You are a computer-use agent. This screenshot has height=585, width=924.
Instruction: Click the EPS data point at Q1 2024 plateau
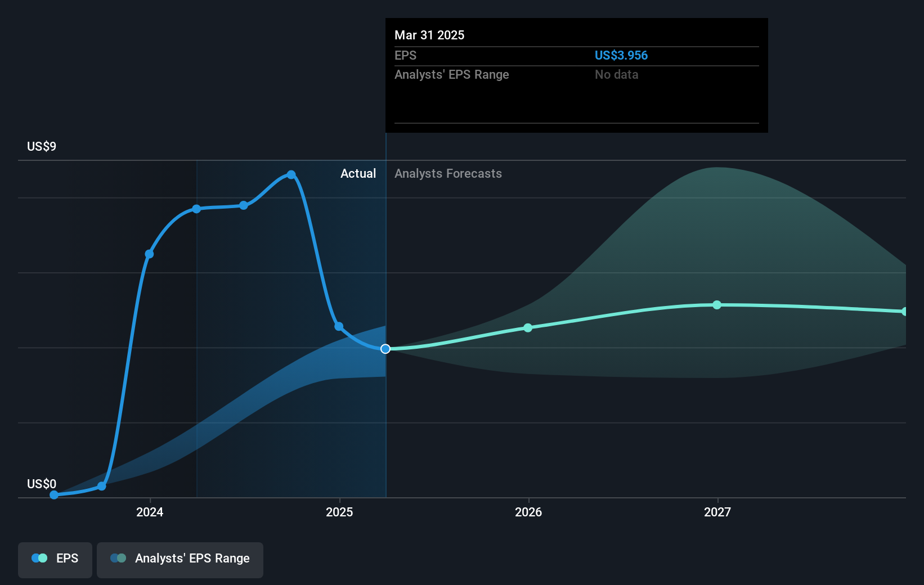pyautogui.click(x=196, y=209)
